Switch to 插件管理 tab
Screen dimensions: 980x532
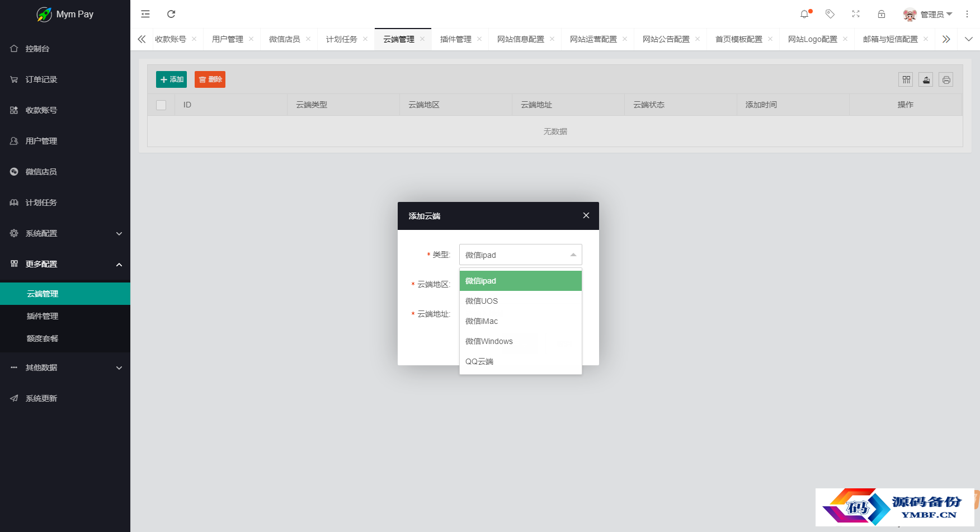coord(455,39)
